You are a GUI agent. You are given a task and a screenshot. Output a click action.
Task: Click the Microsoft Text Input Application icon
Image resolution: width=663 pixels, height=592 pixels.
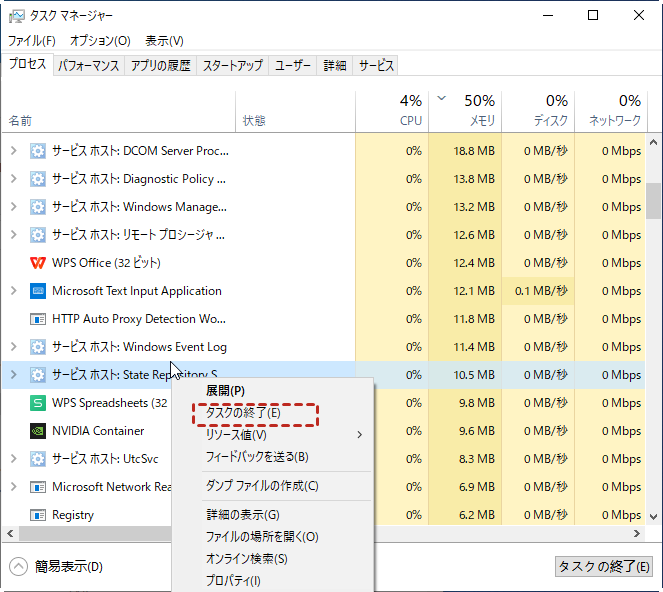(38, 291)
